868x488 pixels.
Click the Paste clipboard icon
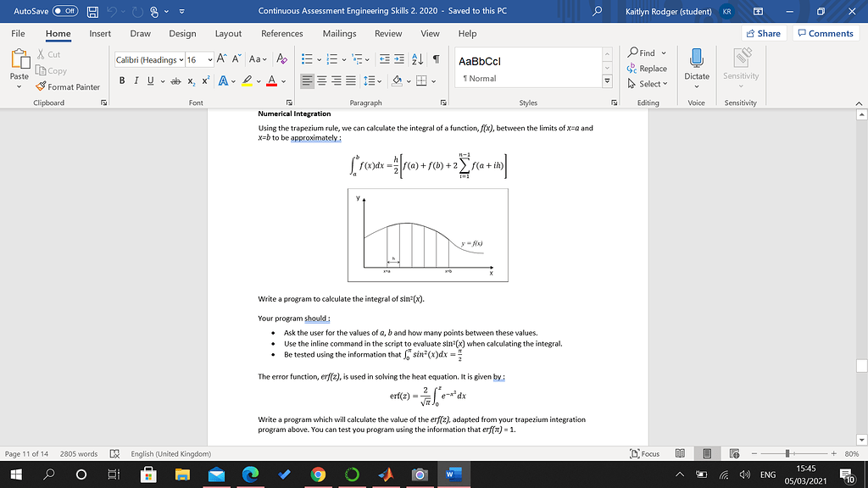[20, 59]
